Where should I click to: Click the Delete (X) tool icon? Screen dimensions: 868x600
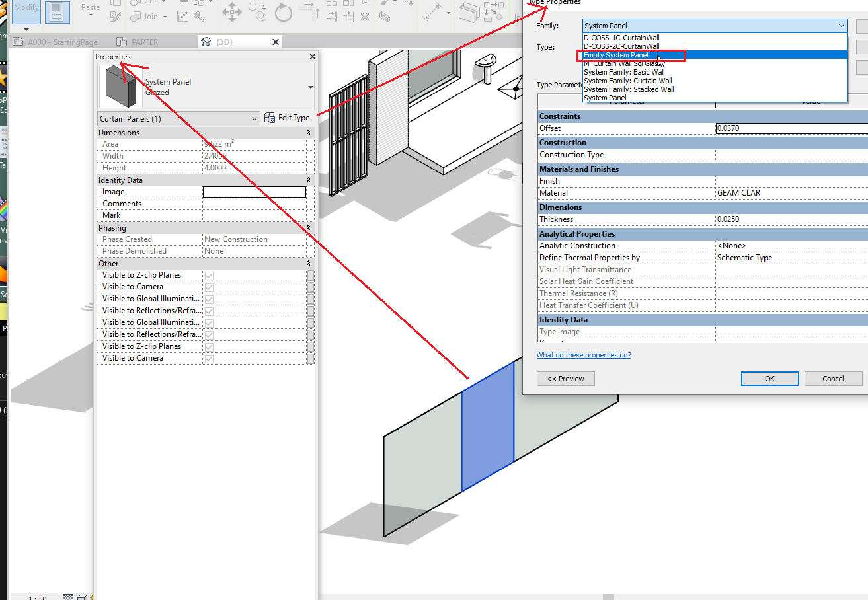tap(365, 17)
